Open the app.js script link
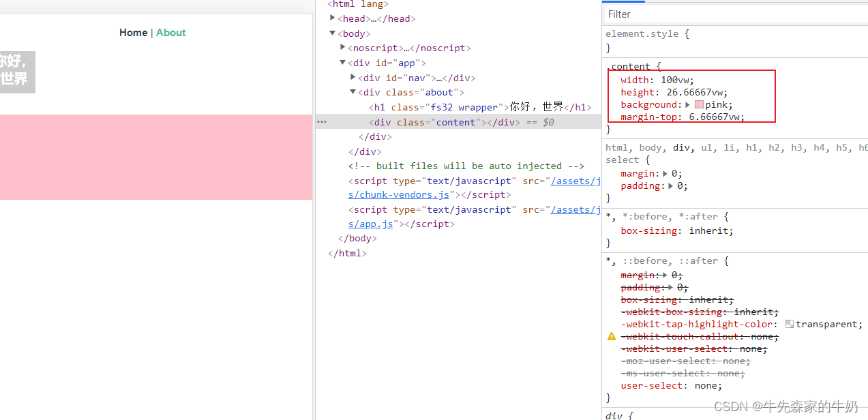The image size is (868, 420). (370, 224)
